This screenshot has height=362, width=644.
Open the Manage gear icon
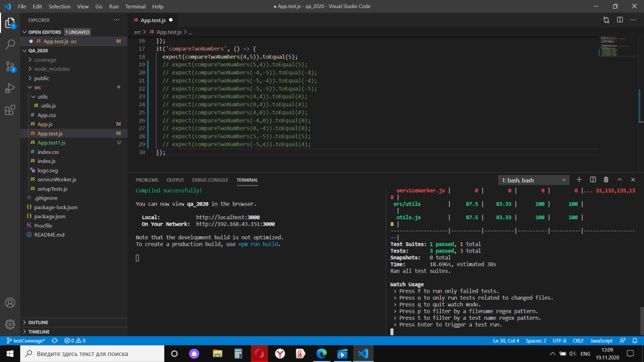[x=10, y=324]
